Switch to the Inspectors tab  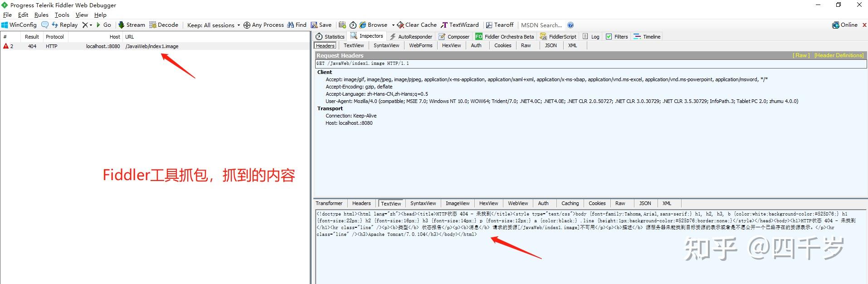click(367, 36)
